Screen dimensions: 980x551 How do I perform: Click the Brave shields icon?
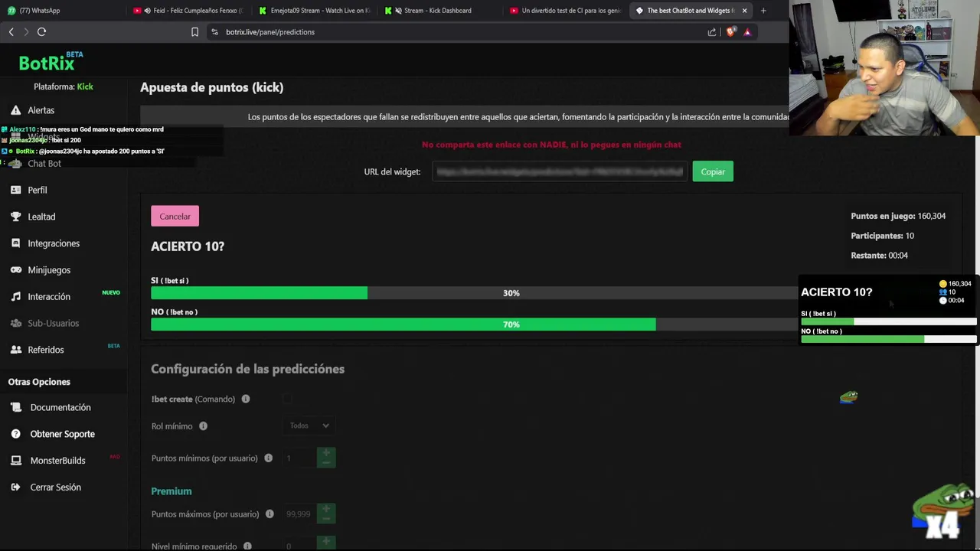[x=731, y=32]
